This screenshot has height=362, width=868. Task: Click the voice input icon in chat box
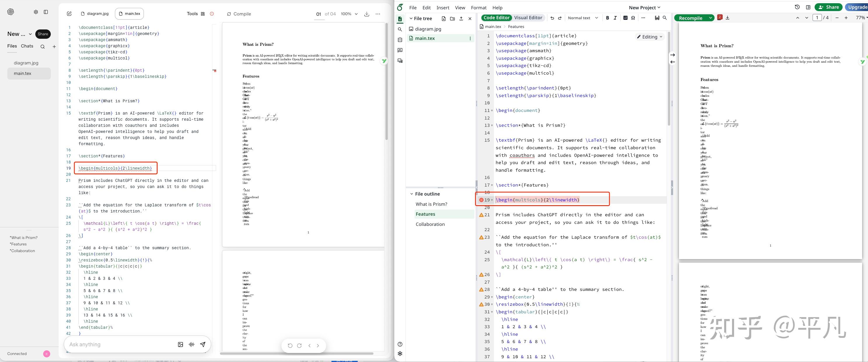click(x=192, y=344)
